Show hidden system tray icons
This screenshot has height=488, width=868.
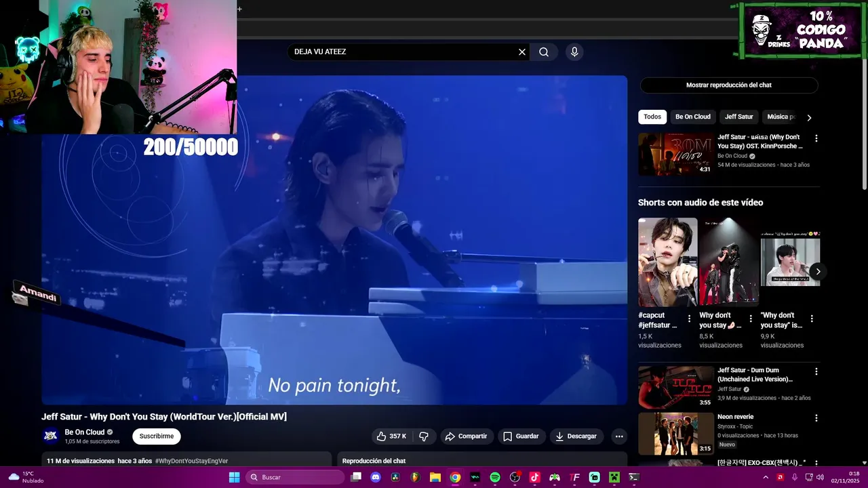766,477
